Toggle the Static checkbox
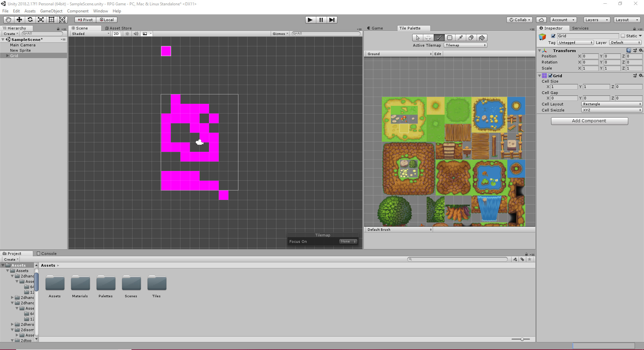This screenshot has width=644, height=350. pyautogui.click(x=623, y=36)
